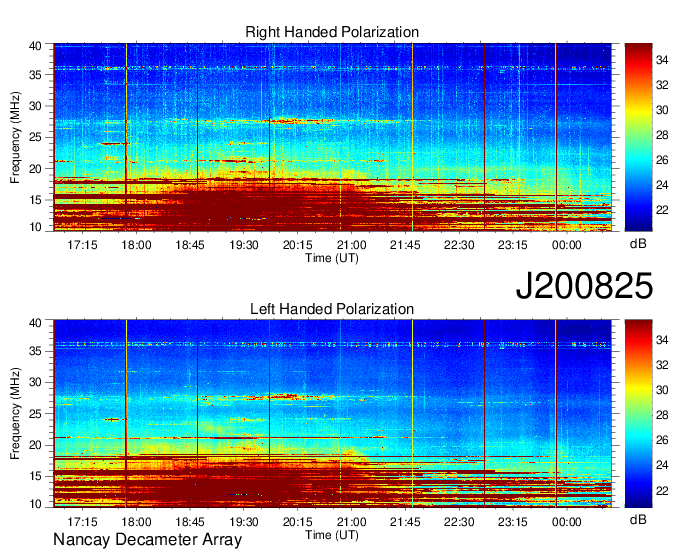Click the "Right Handed Polarization" plot title
This screenshot has height=552, width=680.
coord(332,32)
